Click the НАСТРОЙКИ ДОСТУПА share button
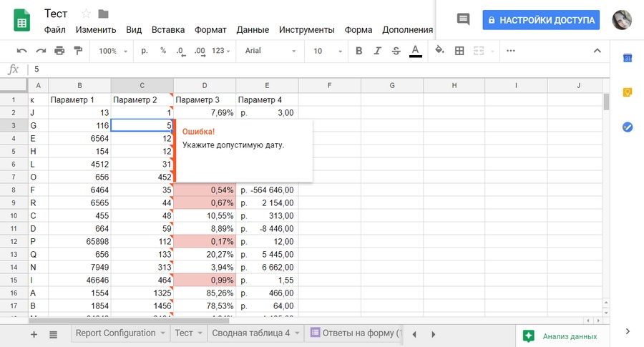The image size is (644, 347). coord(541,20)
